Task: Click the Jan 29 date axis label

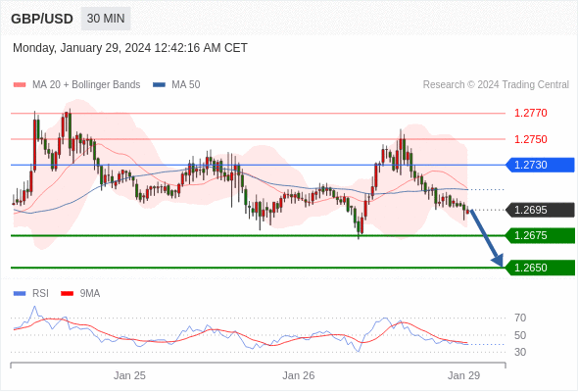Action: click(463, 375)
